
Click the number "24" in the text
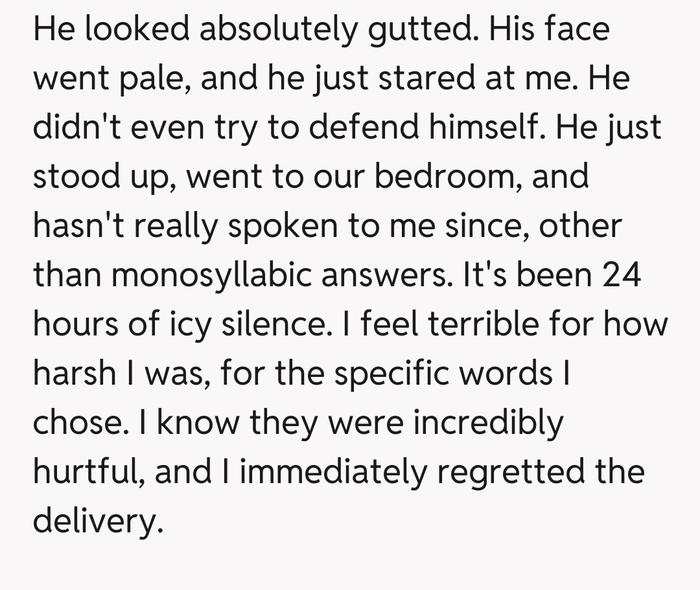(x=620, y=275)
